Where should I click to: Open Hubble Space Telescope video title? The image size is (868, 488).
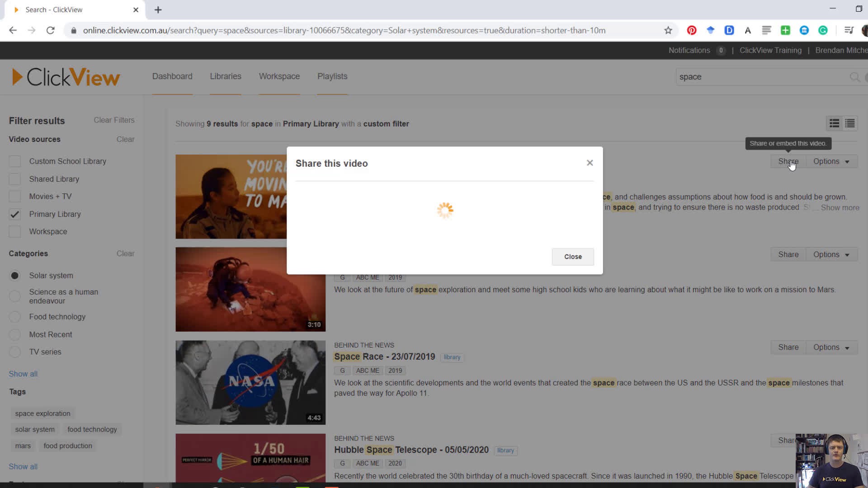point(411,450)
